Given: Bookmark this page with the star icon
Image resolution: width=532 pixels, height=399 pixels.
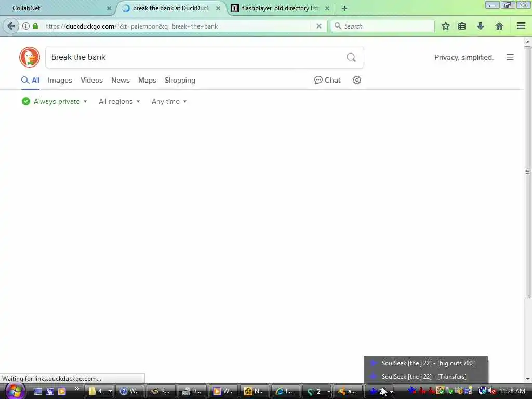Looking at the screenshot, I should click(445, 26).
